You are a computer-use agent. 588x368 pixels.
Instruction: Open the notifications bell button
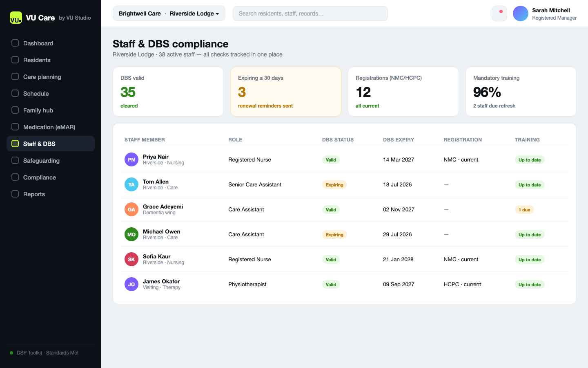click(x=499, y=13)
